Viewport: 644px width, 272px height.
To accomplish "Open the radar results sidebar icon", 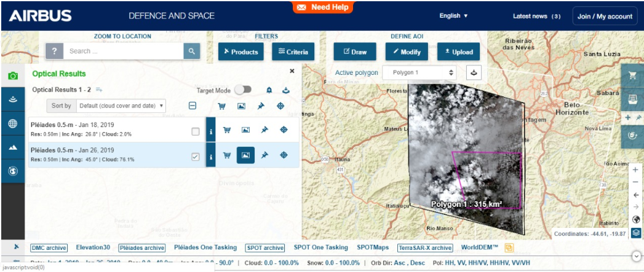I will coord(13,99).
